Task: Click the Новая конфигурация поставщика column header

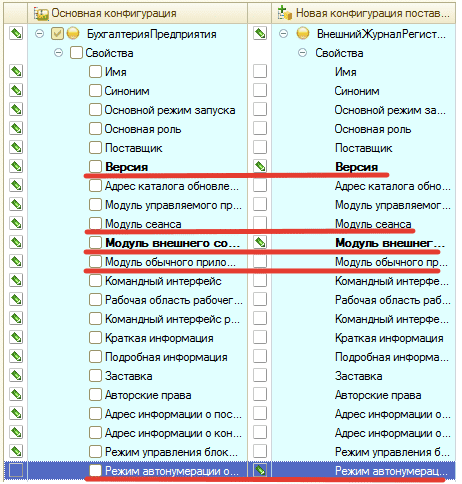Action: (x=363, y=13)
